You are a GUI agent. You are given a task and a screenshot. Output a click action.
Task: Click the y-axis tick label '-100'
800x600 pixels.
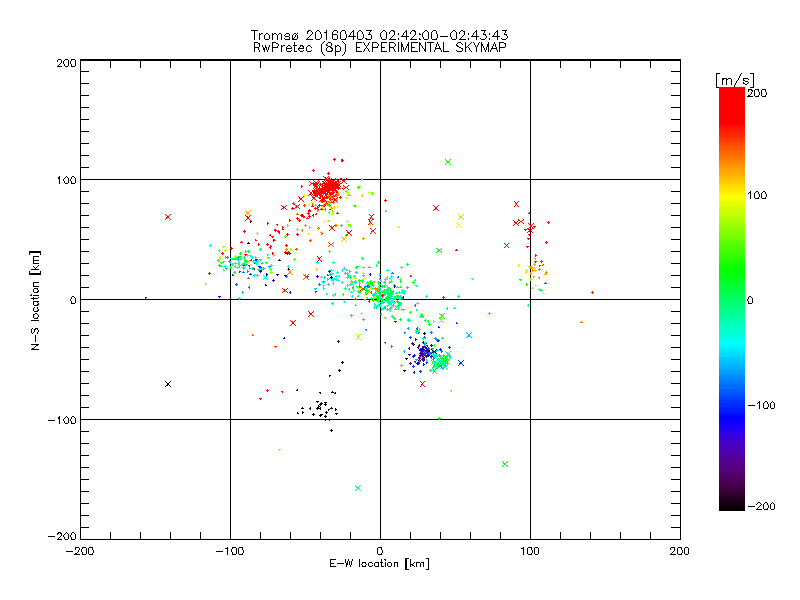pyautogui.click(x=62, y=420)
